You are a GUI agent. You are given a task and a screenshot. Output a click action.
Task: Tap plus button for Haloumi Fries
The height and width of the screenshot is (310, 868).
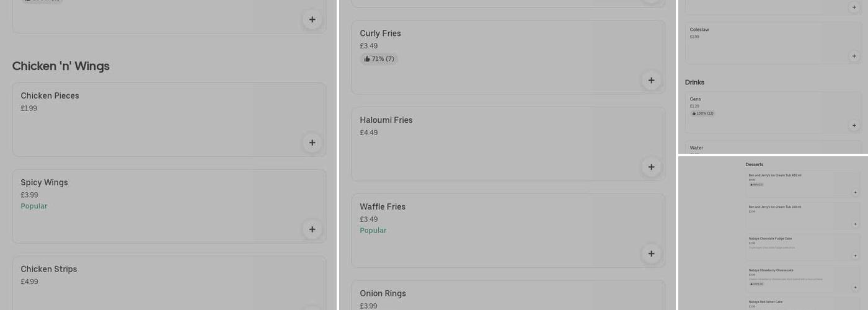pyautogui.click(x=651, y=167)
